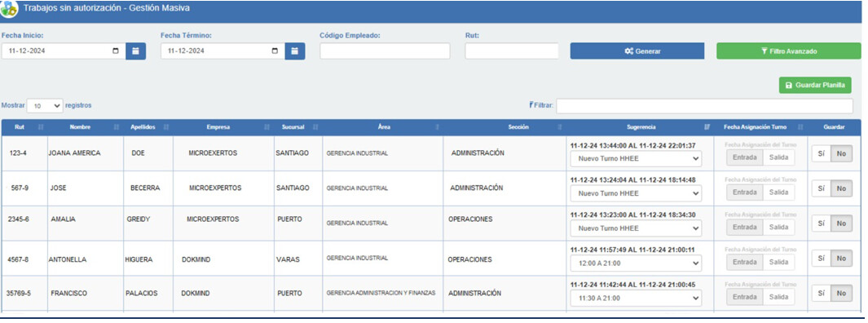The width and height of the screenshot is (868, 323).
Task: Select No for Jose Becerra row
Action: point(841,188)
